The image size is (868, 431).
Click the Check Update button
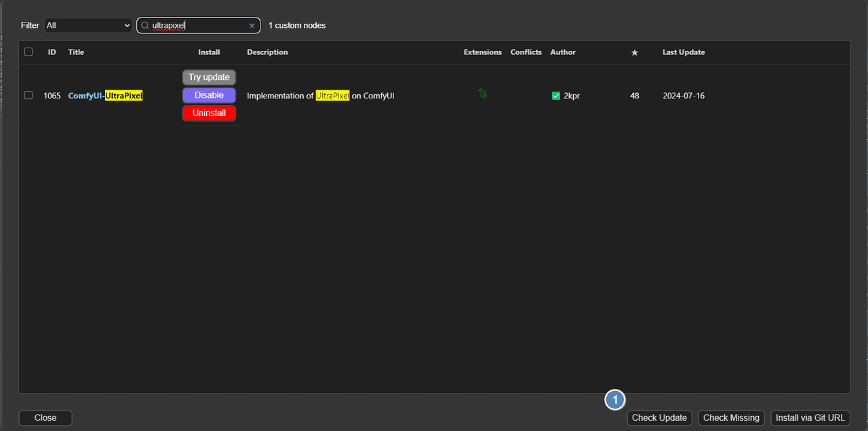[659, 418]
